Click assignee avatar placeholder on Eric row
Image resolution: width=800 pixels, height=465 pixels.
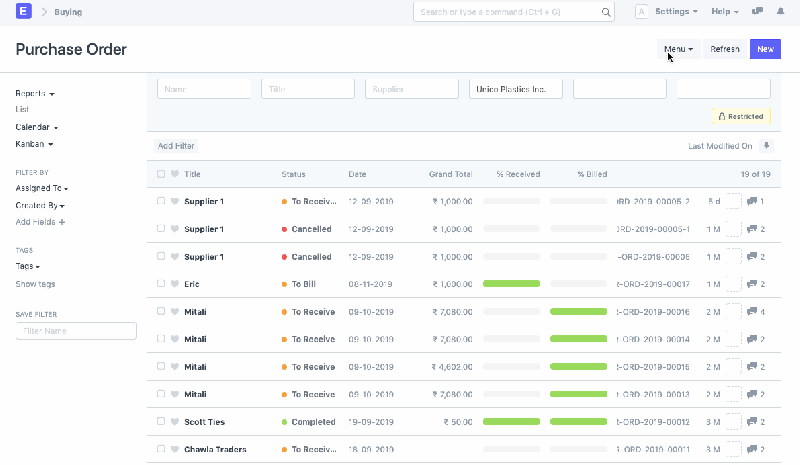(x=733, y=284)
